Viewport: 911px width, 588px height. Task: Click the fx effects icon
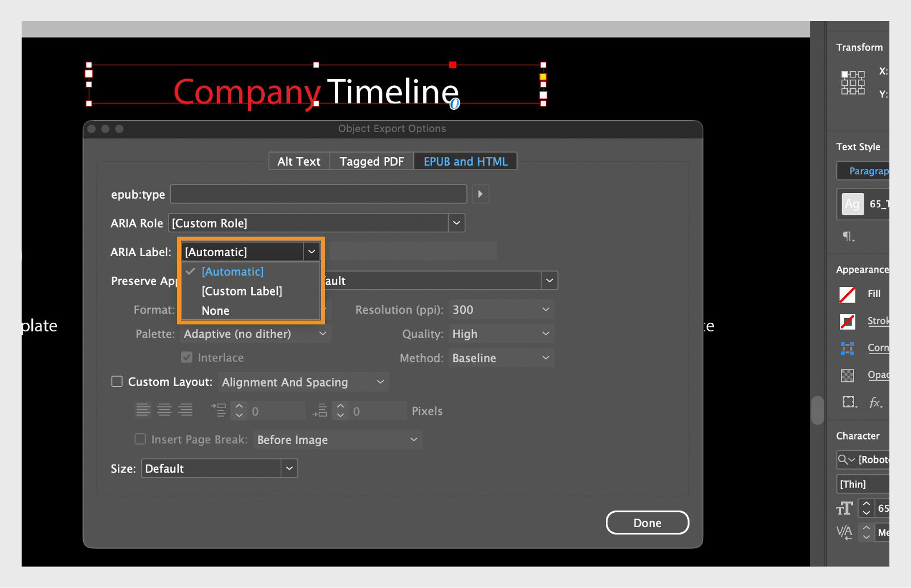coord(875,402)
